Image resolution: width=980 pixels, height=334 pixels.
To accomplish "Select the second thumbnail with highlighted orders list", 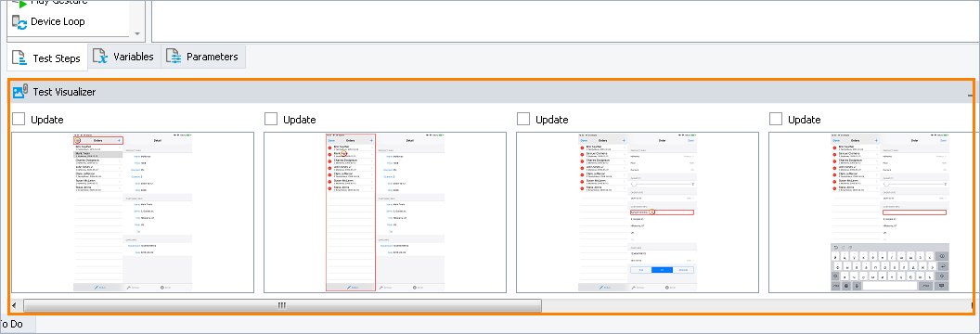I will (385, 212).
